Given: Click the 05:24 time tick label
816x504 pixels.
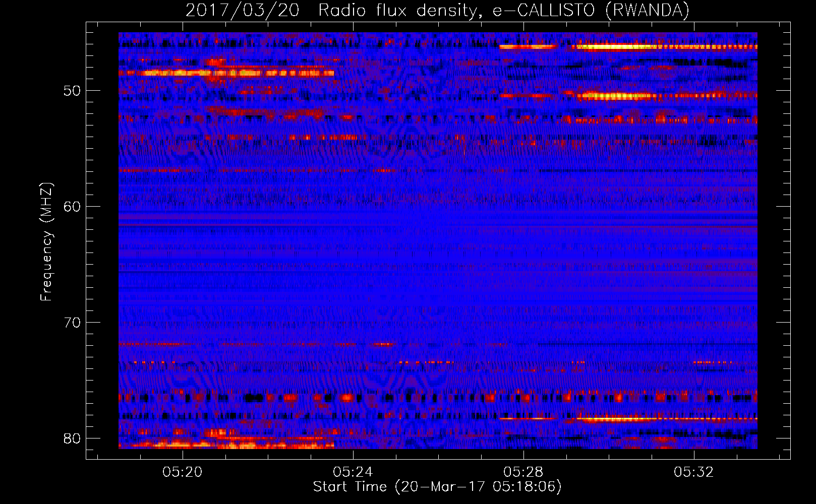Looking at the screenshot, I should pos(353,472).
